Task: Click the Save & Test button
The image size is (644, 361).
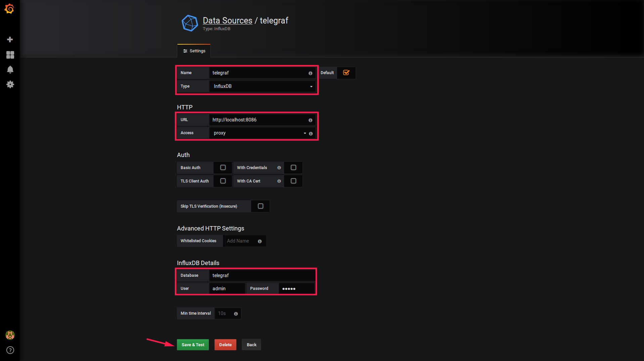Action: (x=193, y=345)
